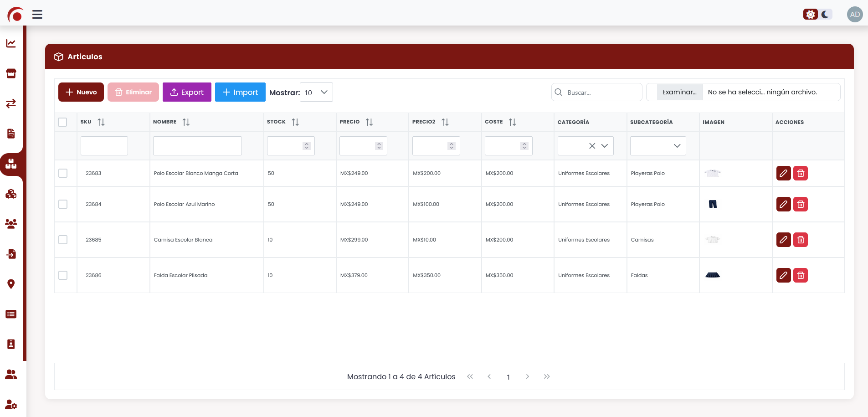Click the Import button
This screenshot has height=417, width=868.
[x=240, y=92]
